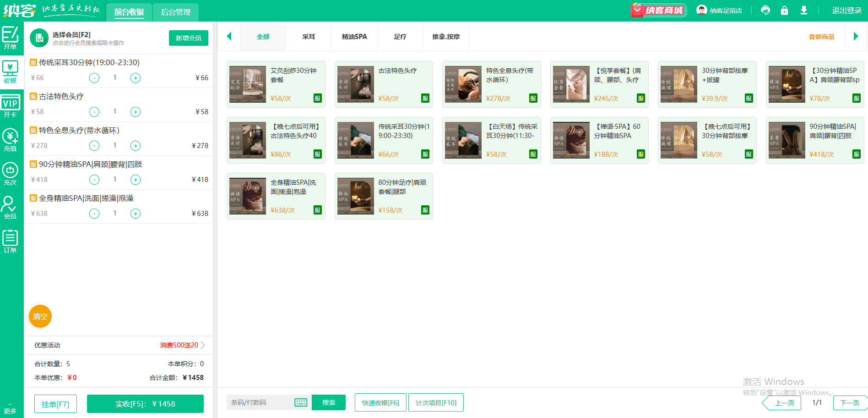
Task: Add 艾灸刮痧30分钟套餐 product card
Action: tap(276, 84)
